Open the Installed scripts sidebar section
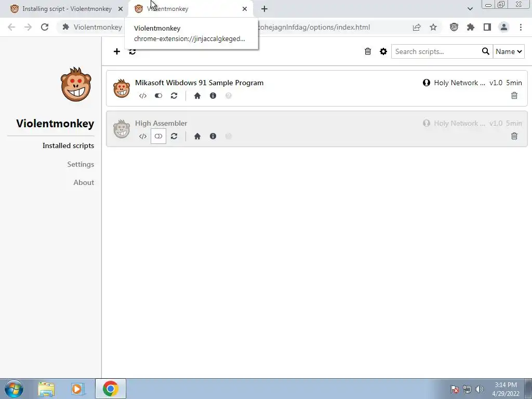 pos(68,145)
